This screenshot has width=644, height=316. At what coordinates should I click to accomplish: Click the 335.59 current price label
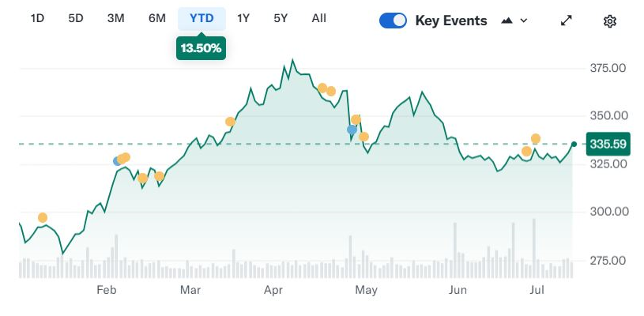pos(608,144)
